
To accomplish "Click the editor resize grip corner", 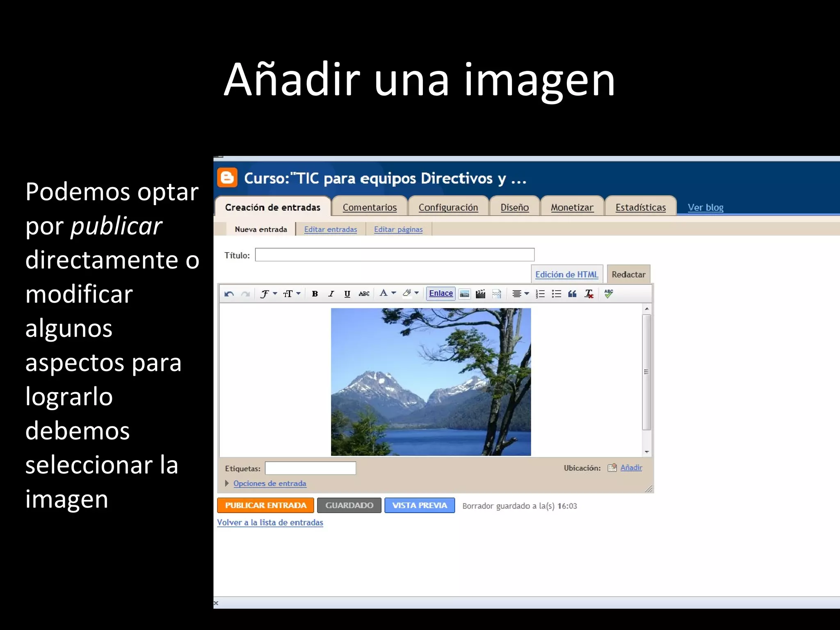I will pyautogui.click(x=648, y=488).
